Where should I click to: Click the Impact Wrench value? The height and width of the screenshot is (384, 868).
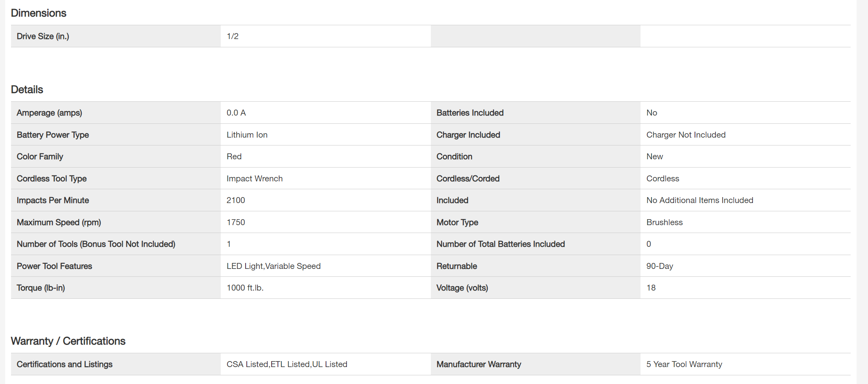(254, 179)
